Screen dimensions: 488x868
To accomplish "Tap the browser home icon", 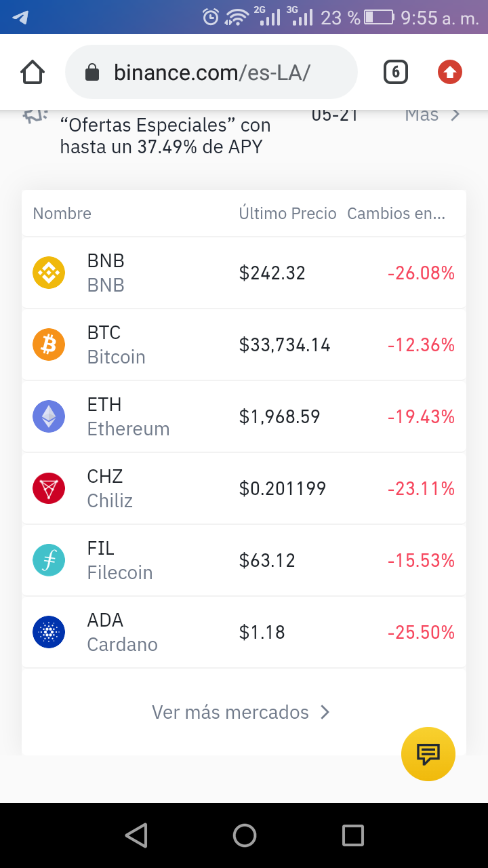I will tap(33, 72).
